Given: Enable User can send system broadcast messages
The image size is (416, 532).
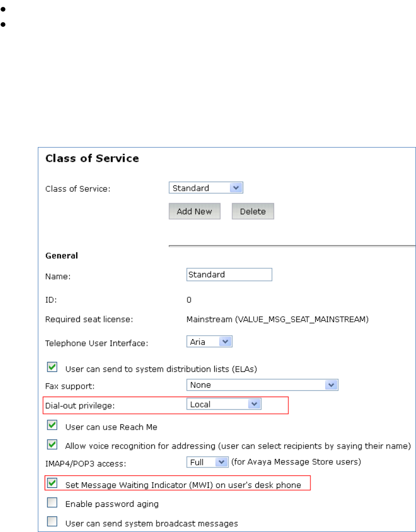Looking at the screenshot, I should [52, 521].
